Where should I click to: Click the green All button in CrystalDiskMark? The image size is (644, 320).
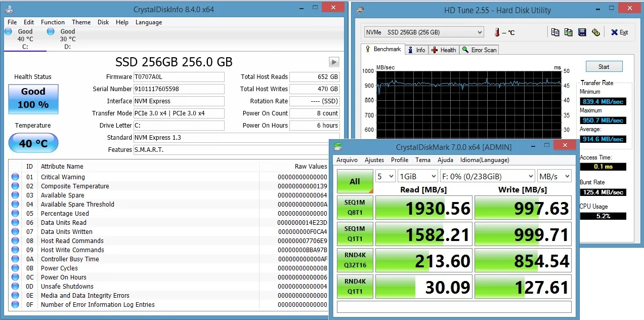[x=355, y=181]
